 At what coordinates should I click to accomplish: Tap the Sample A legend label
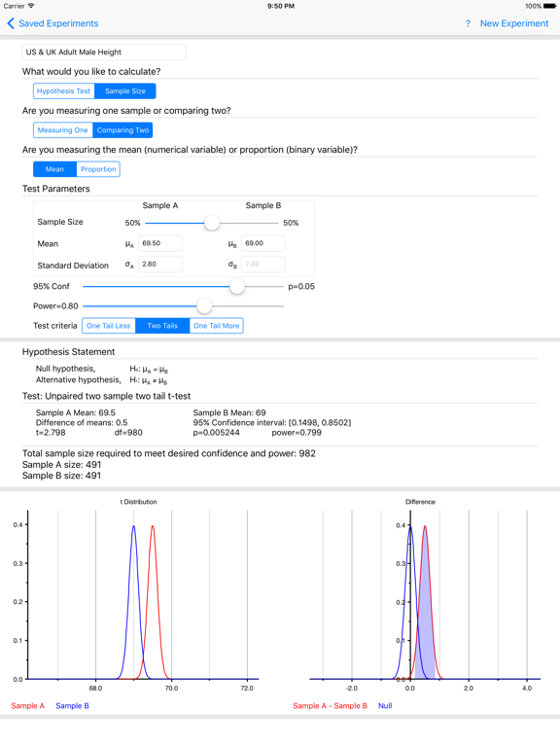click(27, 706)
